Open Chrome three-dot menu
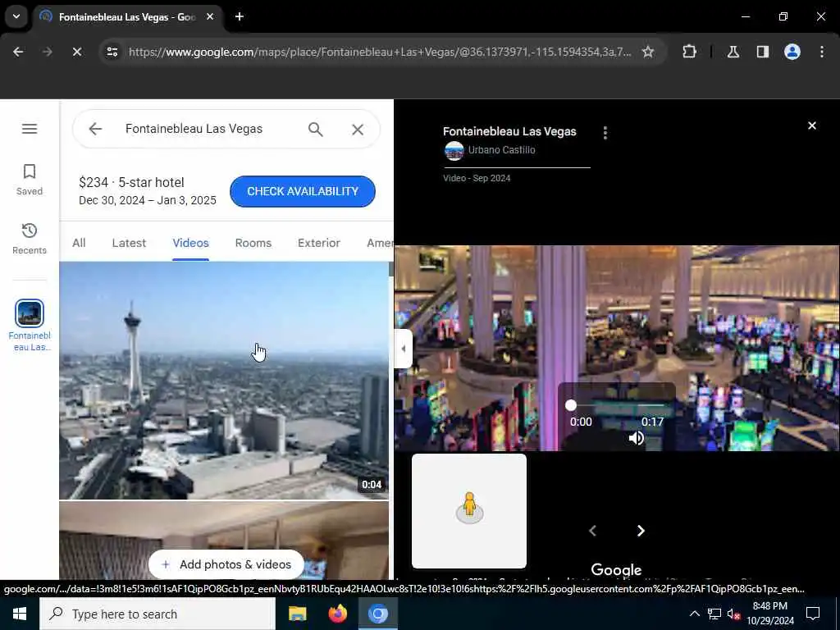The image size is (840, 630). click(822, 52)
